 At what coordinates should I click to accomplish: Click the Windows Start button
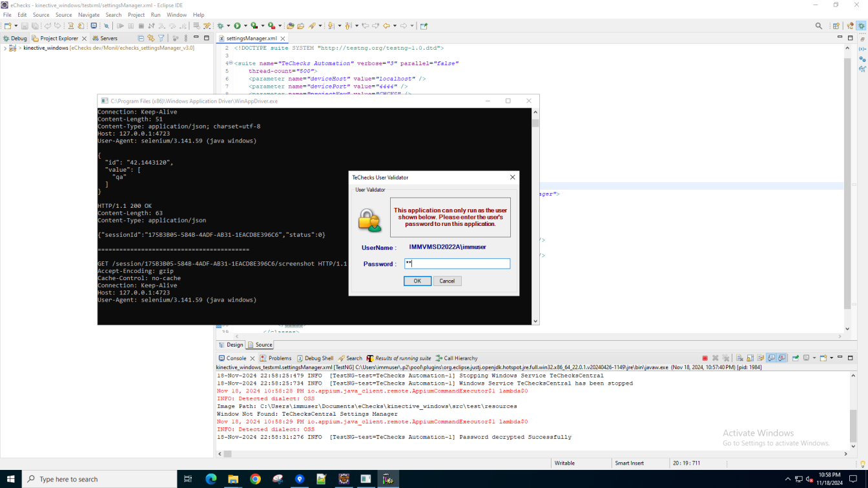tap(10, 479)
